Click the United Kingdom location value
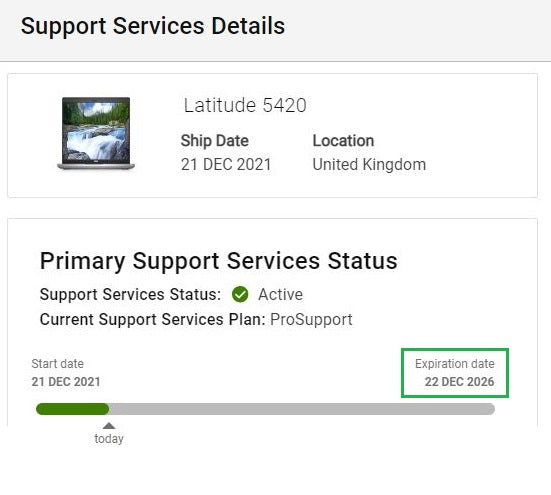 tap(369, 164)
